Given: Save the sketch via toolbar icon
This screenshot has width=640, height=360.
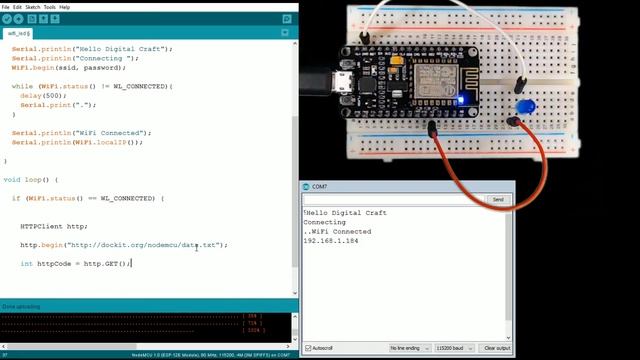Looking at the screenshot, I should pyautogui.click(x=55, y=19).
